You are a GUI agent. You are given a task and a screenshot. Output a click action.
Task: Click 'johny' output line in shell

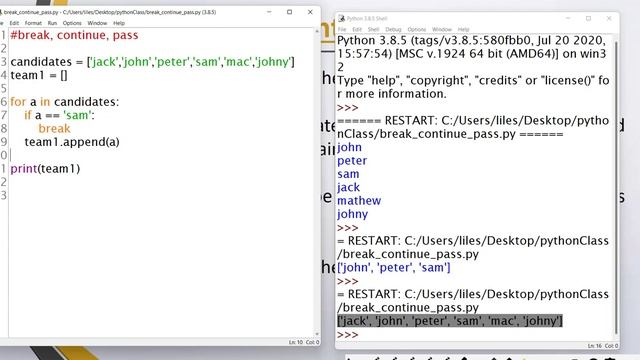tap(352, 214)
